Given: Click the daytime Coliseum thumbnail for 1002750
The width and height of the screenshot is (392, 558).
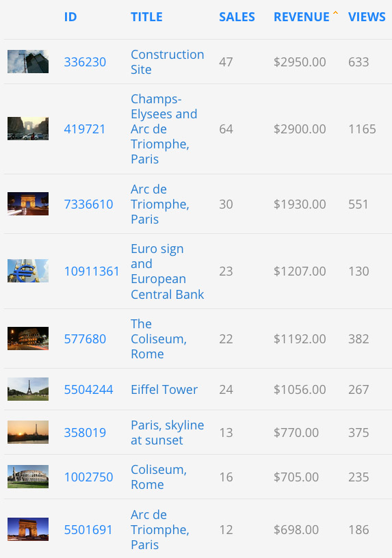Looking at the screenshot, I should pyautogui.click(x=28, y=477).
